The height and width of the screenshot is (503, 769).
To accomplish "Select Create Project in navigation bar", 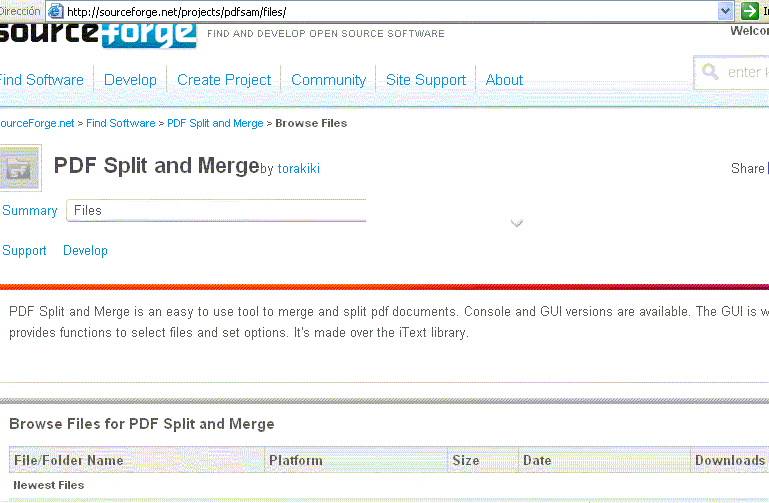I will 224,80.
